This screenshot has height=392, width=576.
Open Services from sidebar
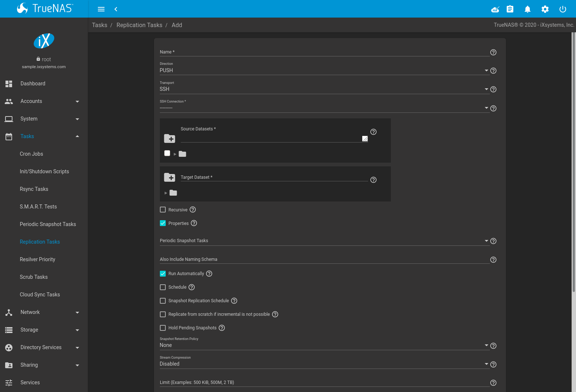tap(44, 382)
